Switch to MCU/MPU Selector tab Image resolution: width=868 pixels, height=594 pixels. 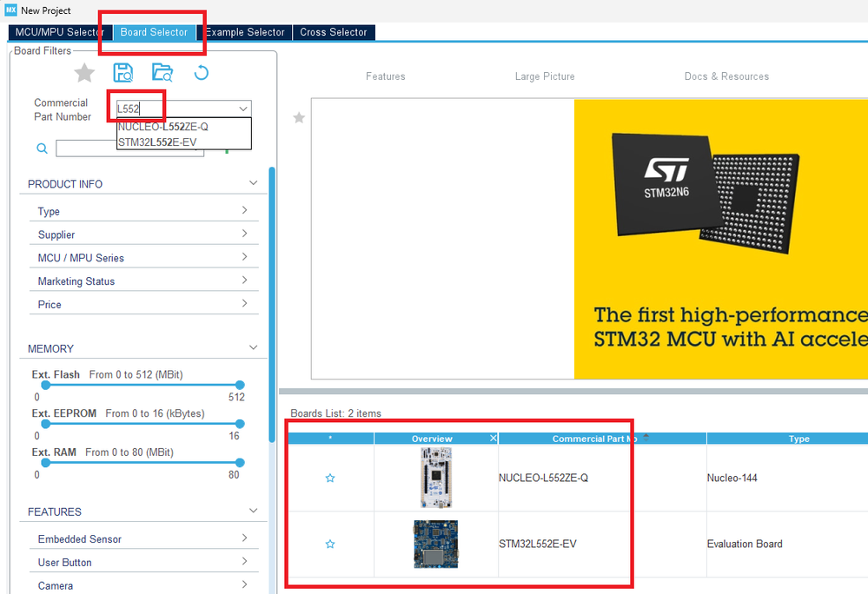(60, 32)
